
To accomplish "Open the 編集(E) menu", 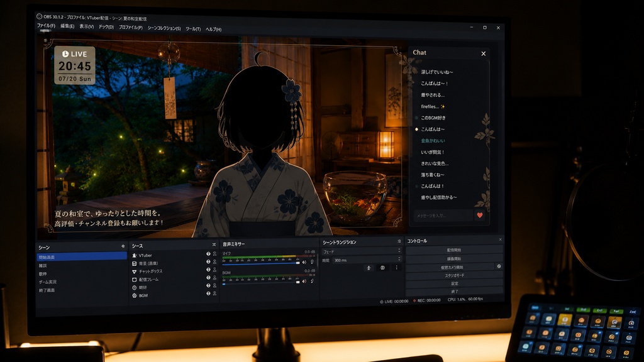I will [67, 26].
